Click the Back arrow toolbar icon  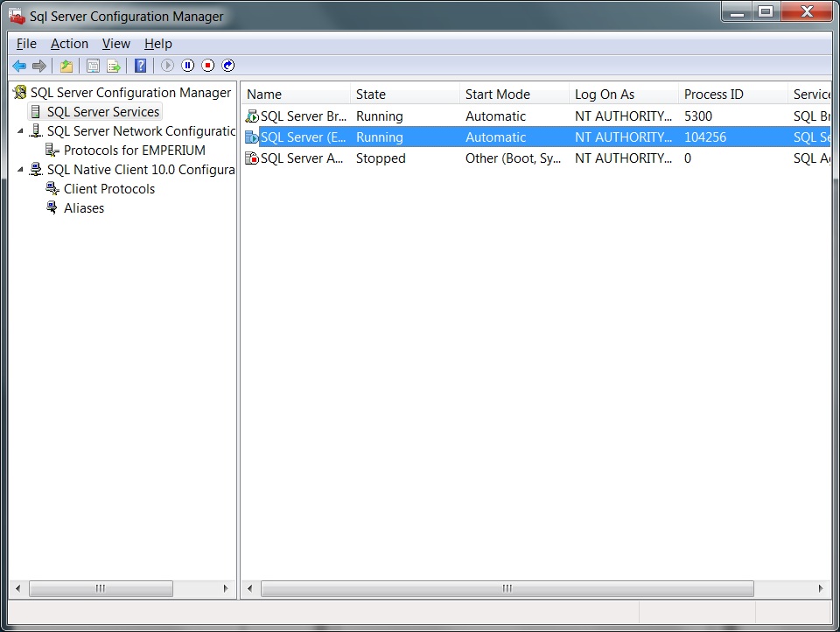click(x=18, y=66)
